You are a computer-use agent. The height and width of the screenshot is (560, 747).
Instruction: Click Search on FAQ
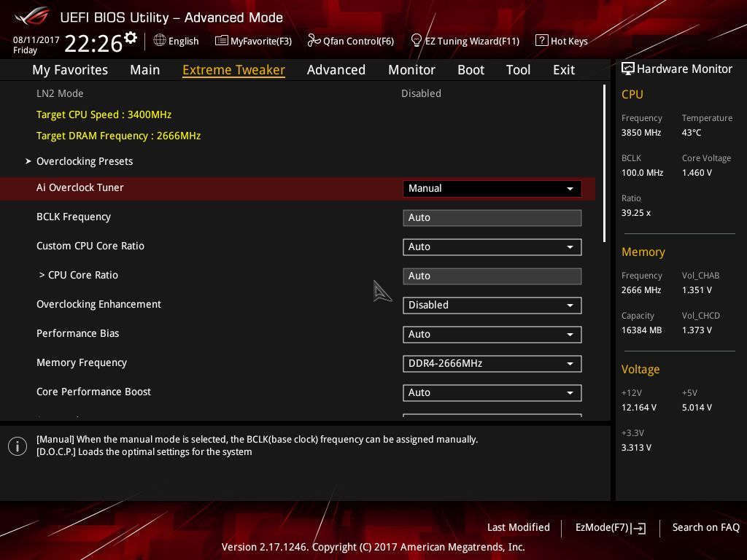point(705,527)
